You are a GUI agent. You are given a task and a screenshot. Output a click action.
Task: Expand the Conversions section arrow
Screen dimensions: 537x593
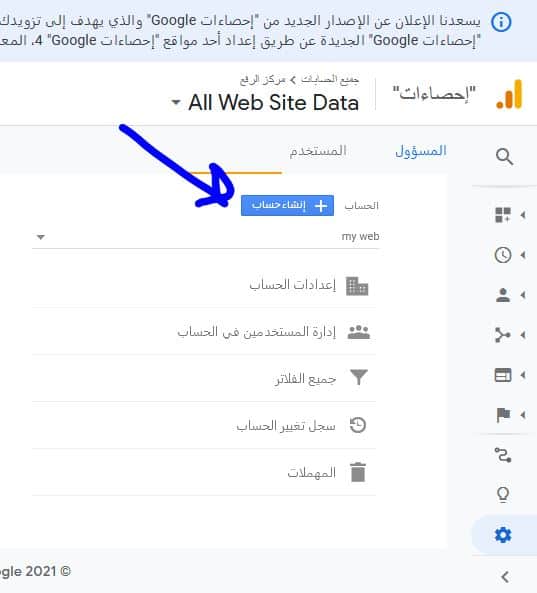click(523, 415)
